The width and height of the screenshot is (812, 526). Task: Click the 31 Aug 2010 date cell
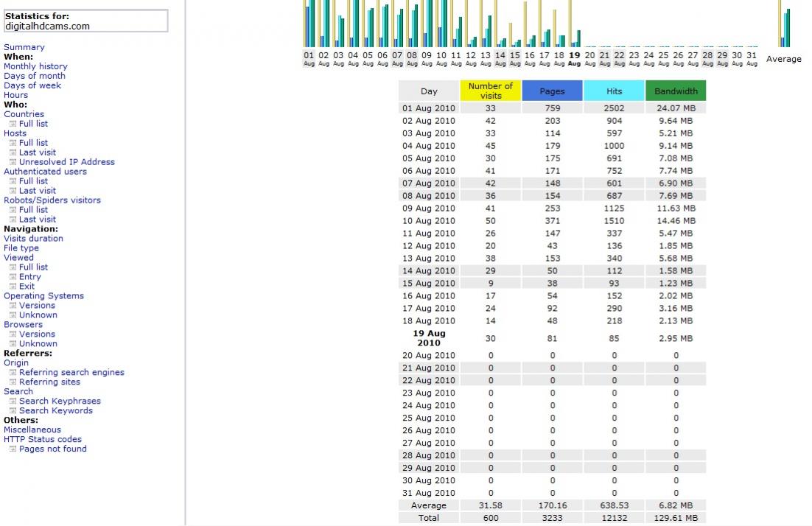(429, 493)
